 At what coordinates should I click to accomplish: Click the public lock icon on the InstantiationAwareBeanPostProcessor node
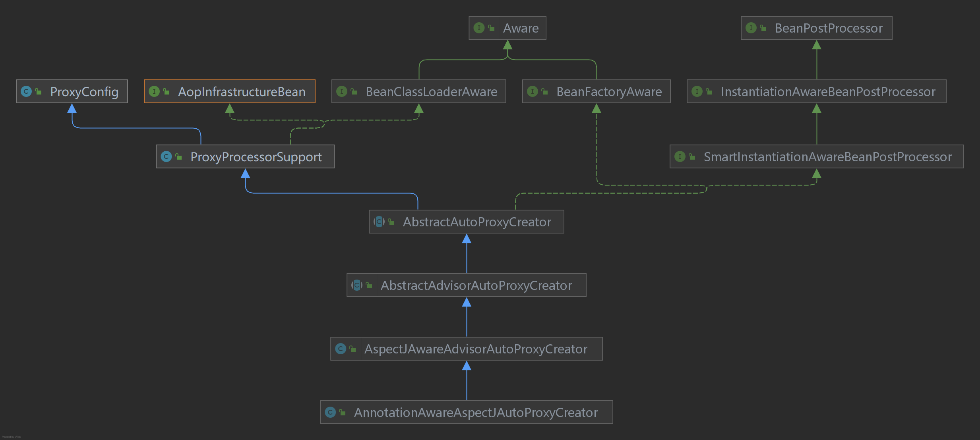pyautogui.click(x=709, y=91)
